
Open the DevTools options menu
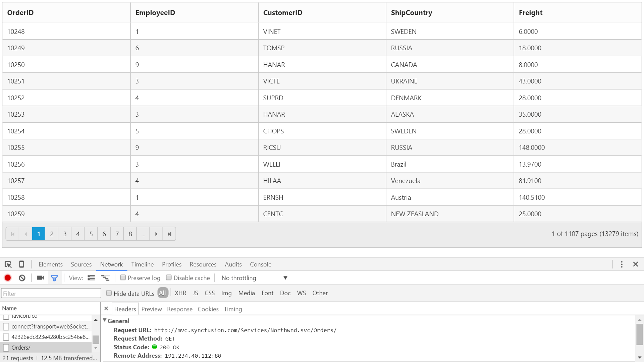point(622,264)
